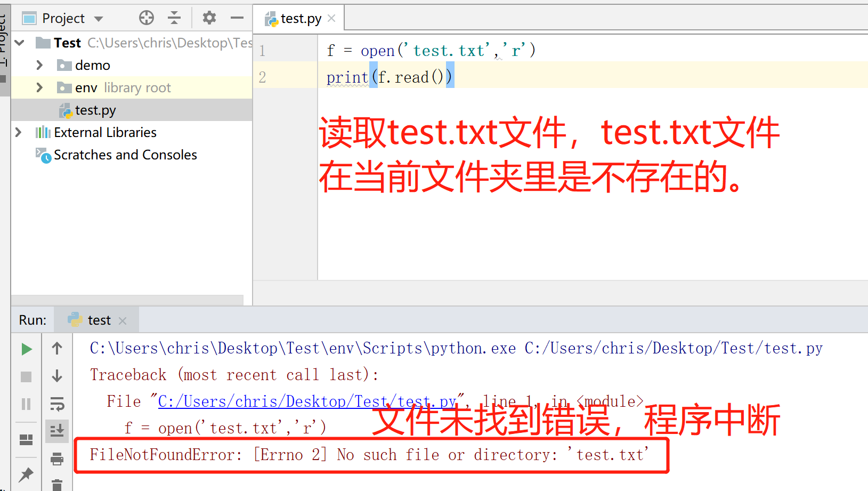Pin the Run tab
868x491 pixels.
pyautogui.click(x=26, y=474)
